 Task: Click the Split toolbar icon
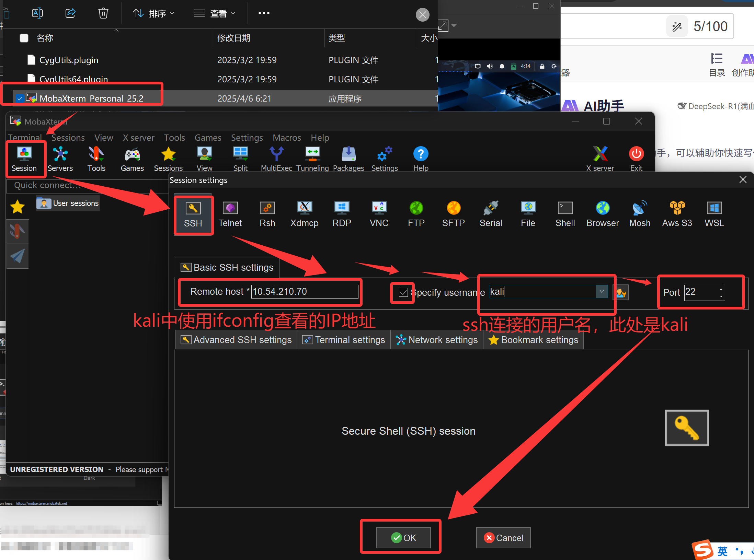240,159
